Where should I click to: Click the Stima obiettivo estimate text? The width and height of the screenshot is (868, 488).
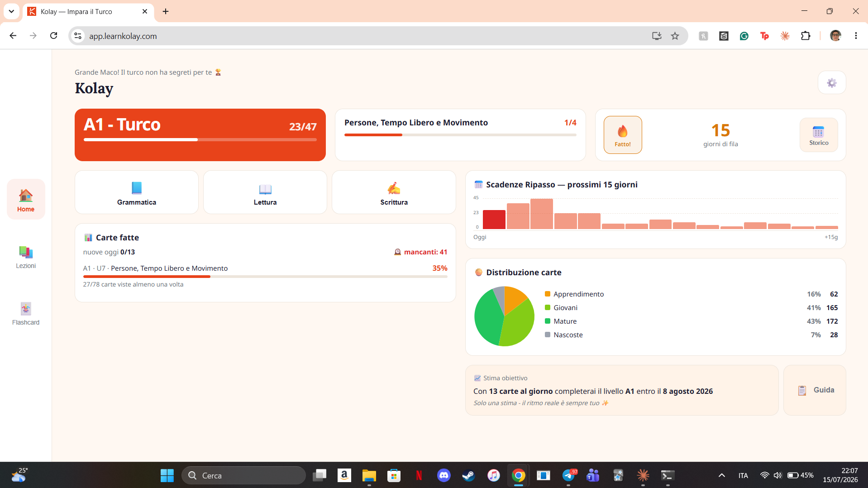(593, 391)
